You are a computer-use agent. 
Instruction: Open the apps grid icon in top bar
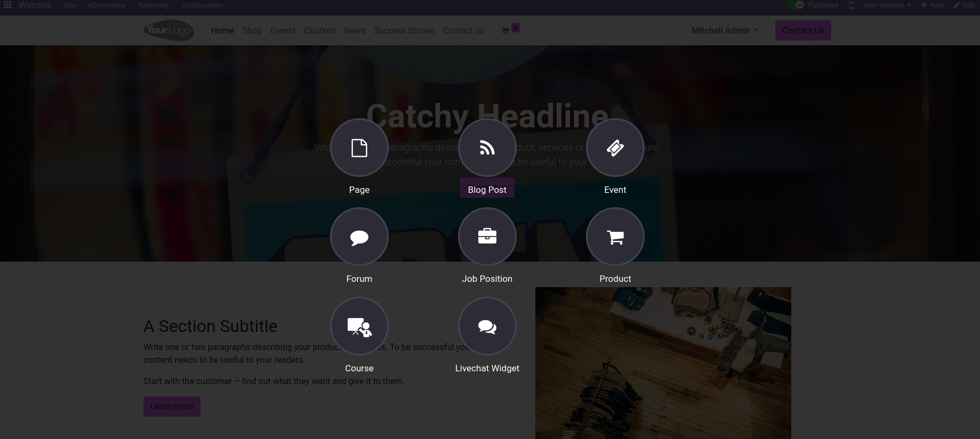[x=7, y=5]
